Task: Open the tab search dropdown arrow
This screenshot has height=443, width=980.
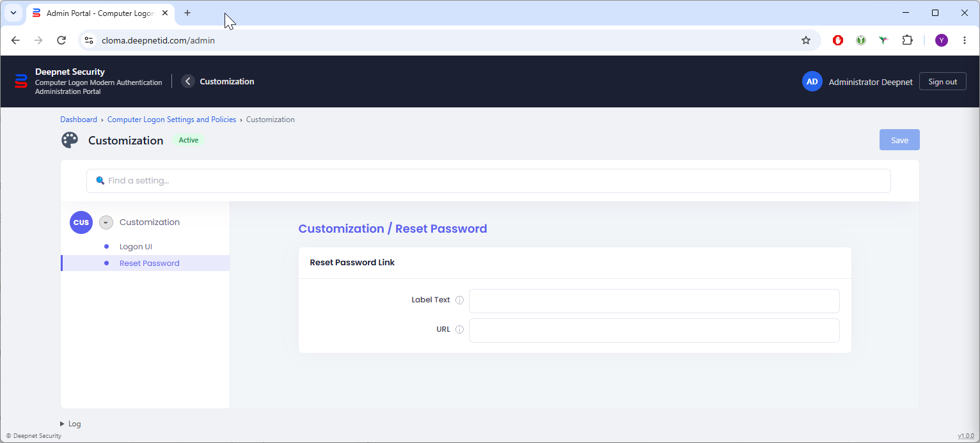Action: [13, 13]
